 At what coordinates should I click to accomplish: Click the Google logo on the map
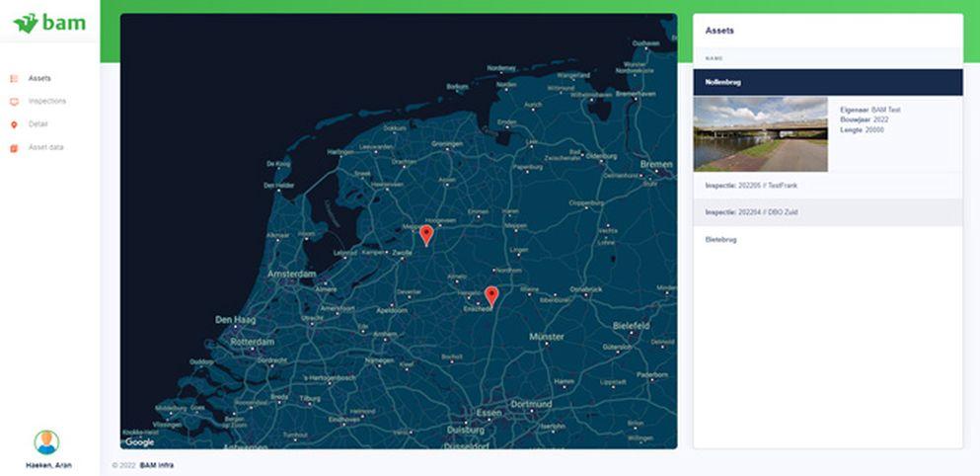point(139,442)
